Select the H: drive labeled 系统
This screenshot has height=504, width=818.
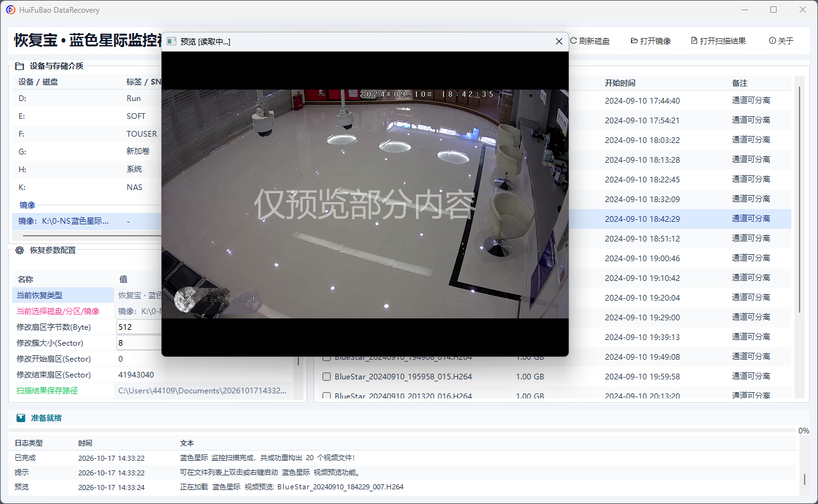pos(86,170)
